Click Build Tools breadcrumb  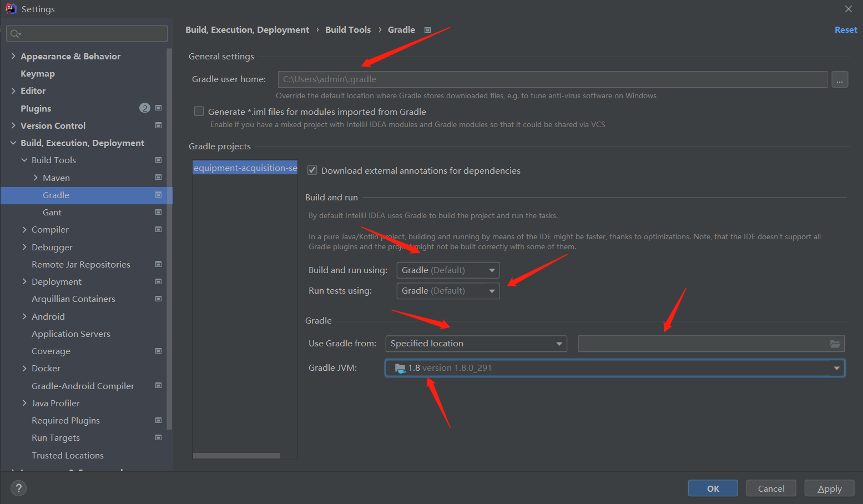coord(348,30)
